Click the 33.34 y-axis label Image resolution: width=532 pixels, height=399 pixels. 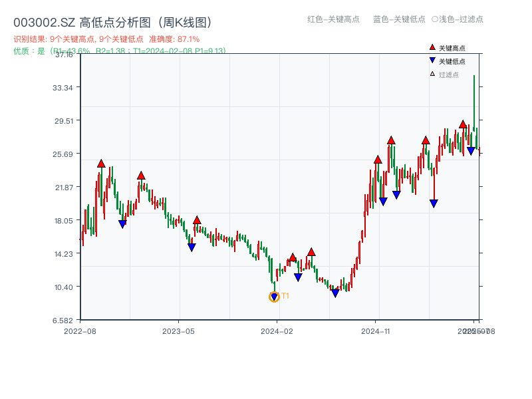coord(63,88)
